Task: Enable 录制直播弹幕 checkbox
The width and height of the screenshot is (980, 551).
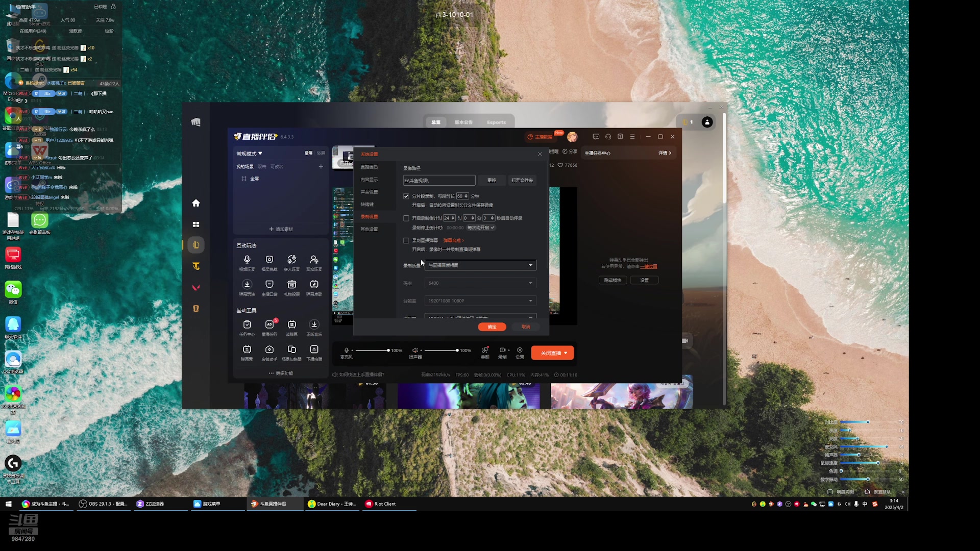Action: 406,241
